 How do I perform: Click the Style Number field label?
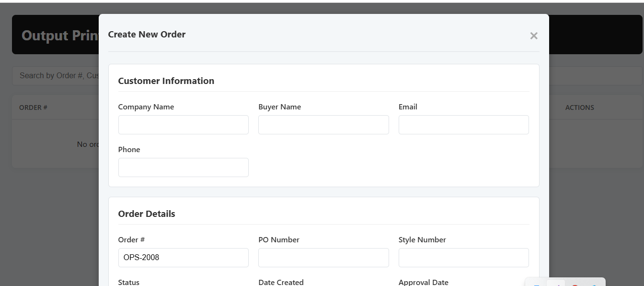tap(422, 240)
